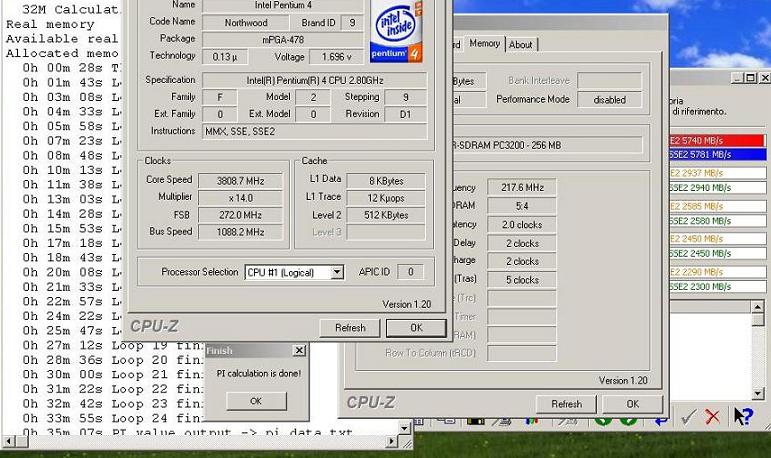Maximize the Sandra benchmark window

[x=750, y=78]
